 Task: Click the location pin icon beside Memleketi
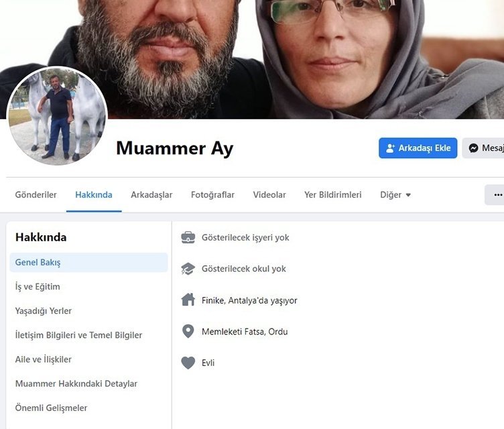click(x=188, y=331)
